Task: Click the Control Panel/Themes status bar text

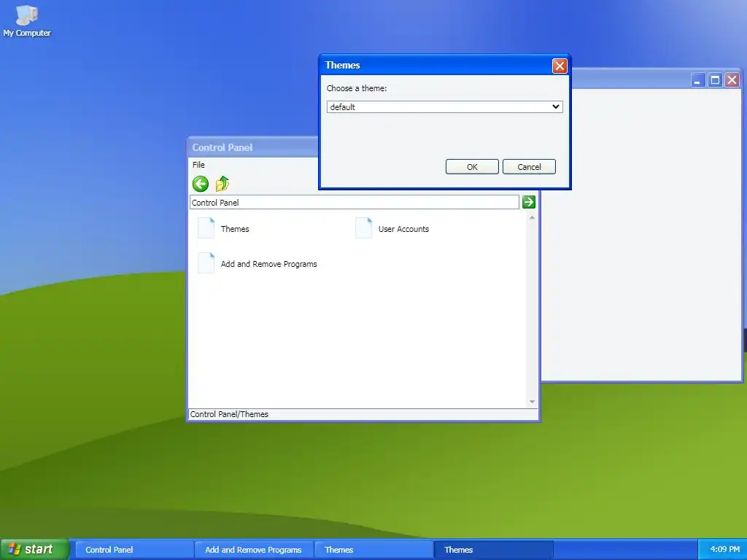Action: click(x=229, y=414)
